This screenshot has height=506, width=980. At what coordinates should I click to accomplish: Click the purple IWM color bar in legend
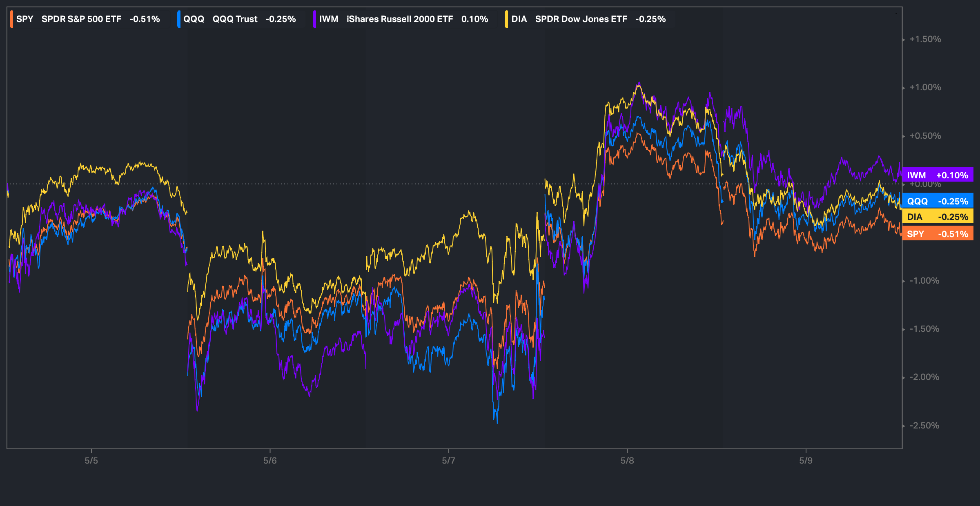tap(314, 19)
